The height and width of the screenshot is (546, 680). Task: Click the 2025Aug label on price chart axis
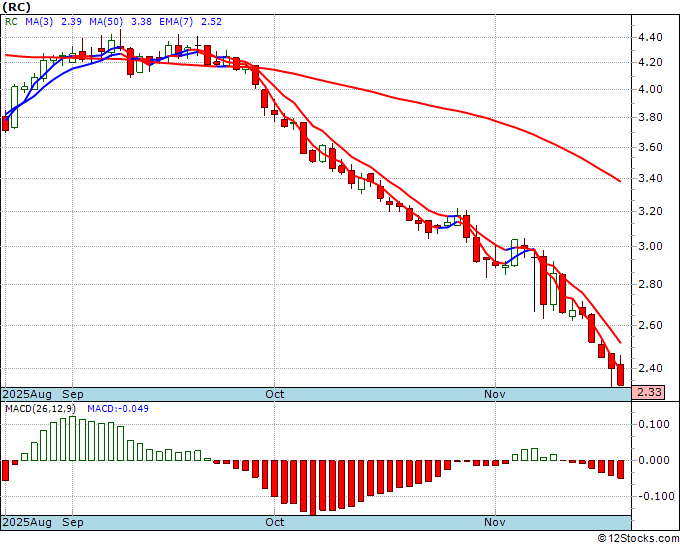pos(27,394)
